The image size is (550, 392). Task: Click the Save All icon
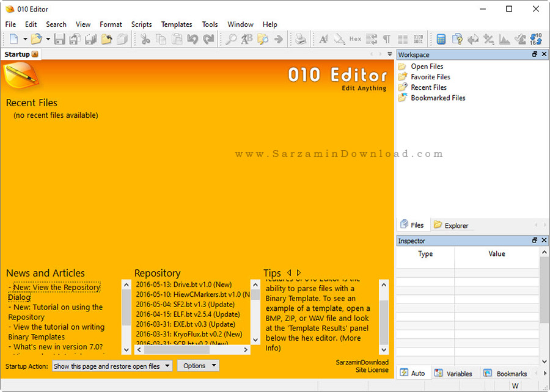(90, 39)
